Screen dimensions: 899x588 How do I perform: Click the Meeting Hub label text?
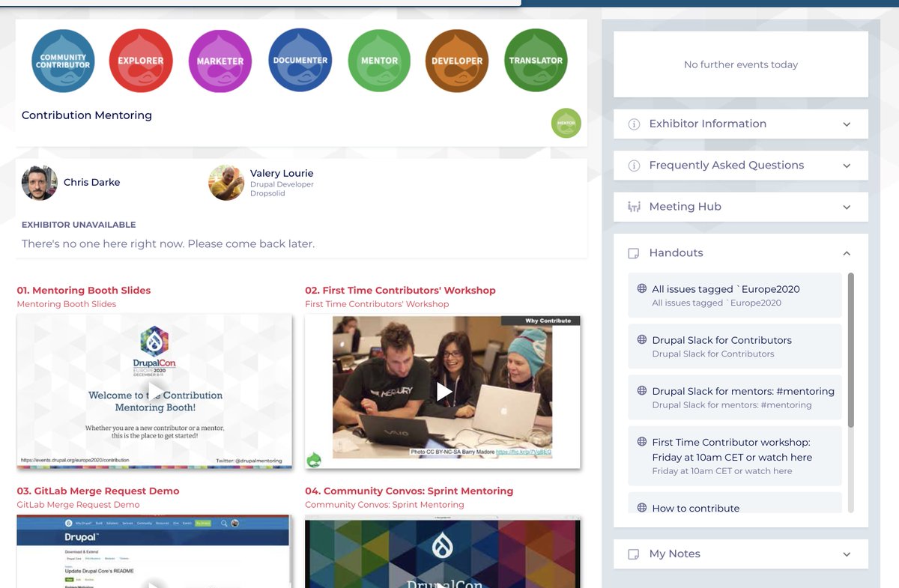pyautogui.click(x=685, y=207)
